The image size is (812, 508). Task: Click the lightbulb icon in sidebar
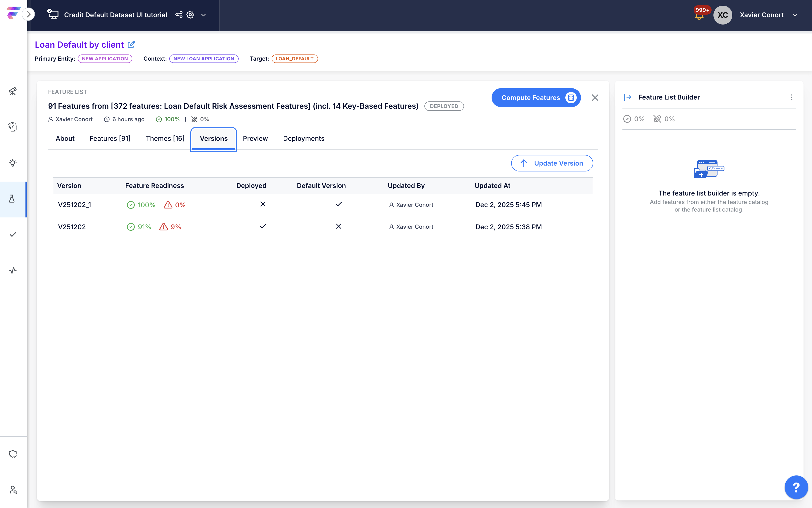[x=13, y=163]
